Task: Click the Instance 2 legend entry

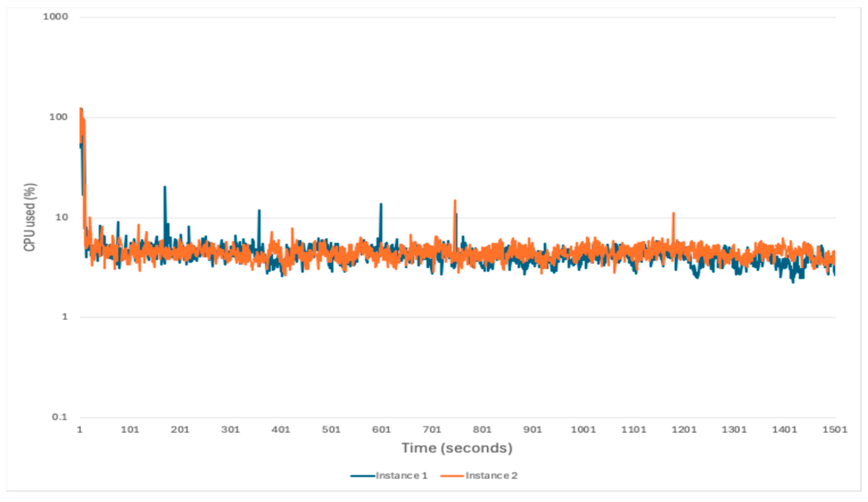Action: coord(491,475)
